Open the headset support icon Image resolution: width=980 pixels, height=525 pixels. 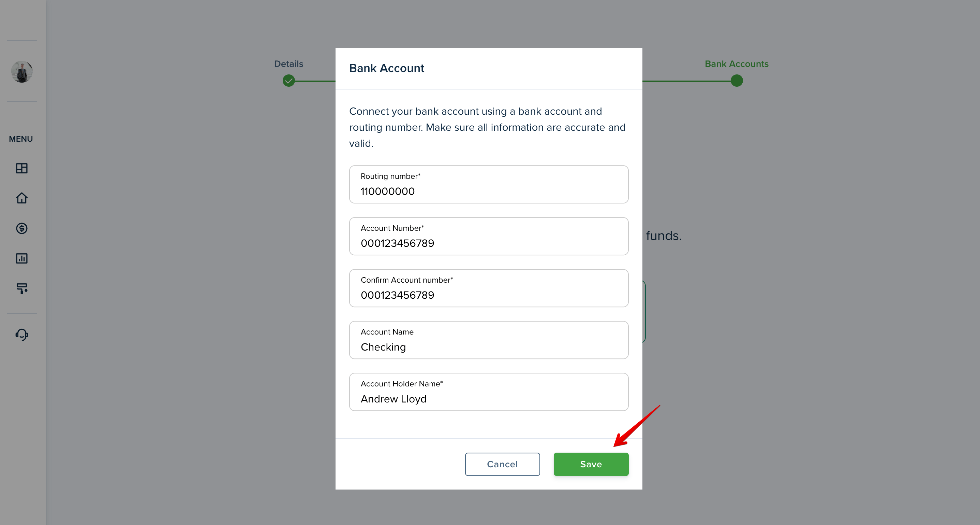22,334
